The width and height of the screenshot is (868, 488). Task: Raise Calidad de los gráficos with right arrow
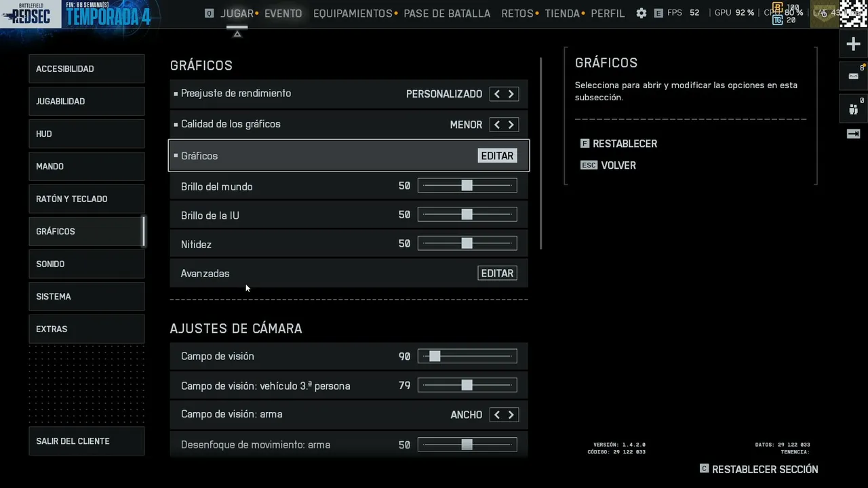pos(511,125)
